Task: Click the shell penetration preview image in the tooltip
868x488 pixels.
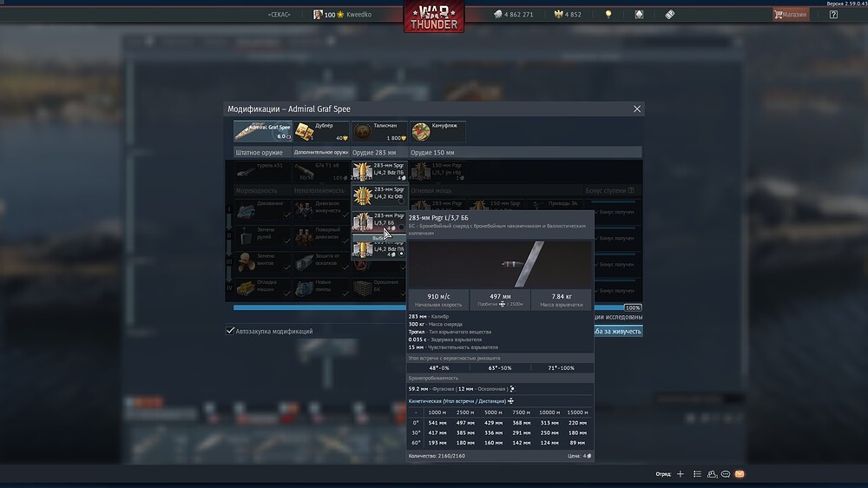Action: click(x=499, y=264)
